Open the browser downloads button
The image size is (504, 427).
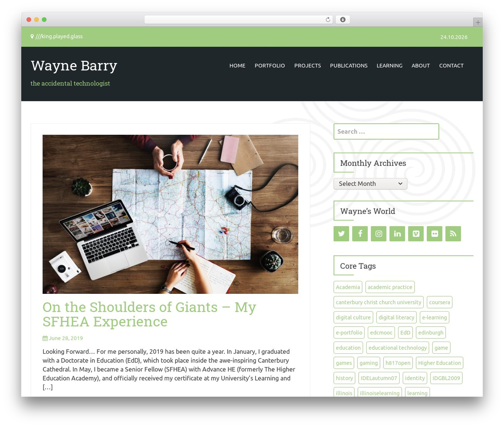[x=343, y=20]
